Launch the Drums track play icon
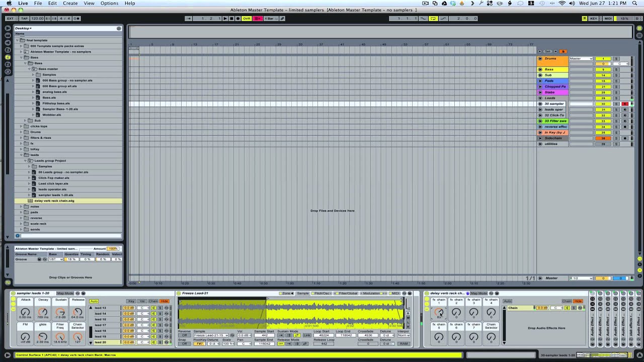Viewport: 644px width, 362px height. click(x=540, y=59)
